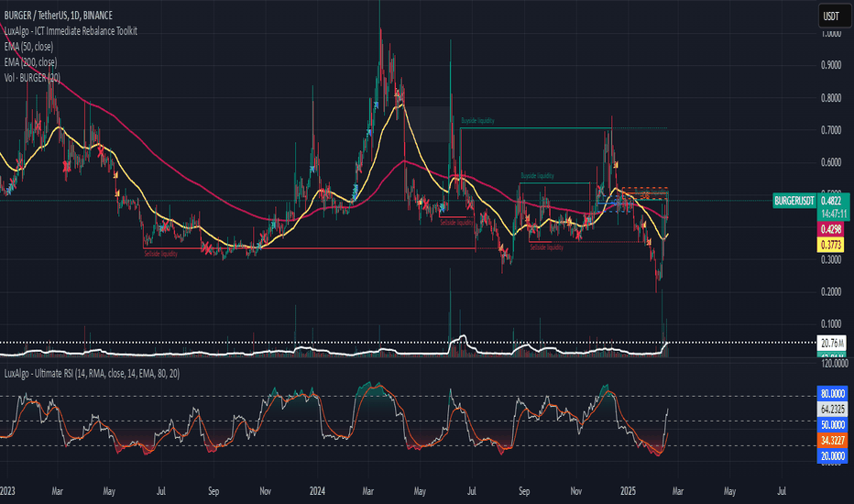Click the Sellside liquidity label near June 2024

[x=456, y=223]
